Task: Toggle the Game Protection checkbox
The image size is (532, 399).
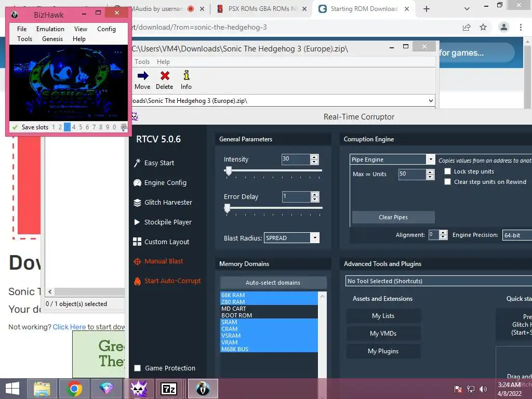Action: [137, 368]
